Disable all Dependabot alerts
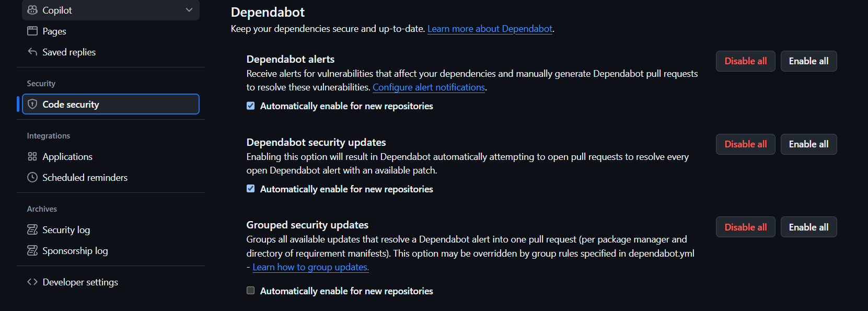Viewport: 868px width, 311px height. pyautogui.click(x=746, y=61)
